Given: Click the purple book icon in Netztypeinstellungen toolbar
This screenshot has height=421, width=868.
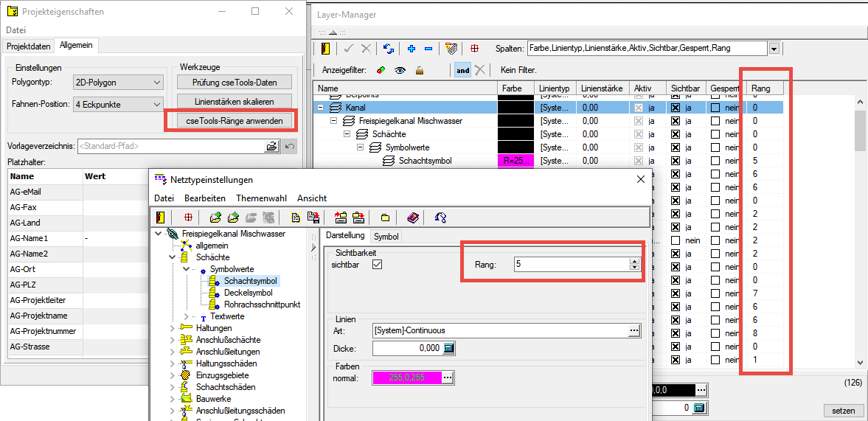Looking at the screenshot, I should coord(413,218).
